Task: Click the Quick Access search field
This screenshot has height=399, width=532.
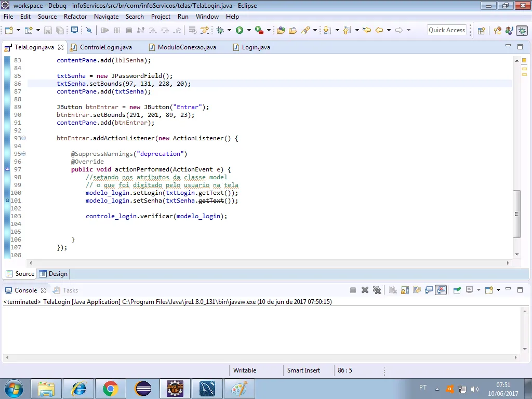Action: point(446,30)
